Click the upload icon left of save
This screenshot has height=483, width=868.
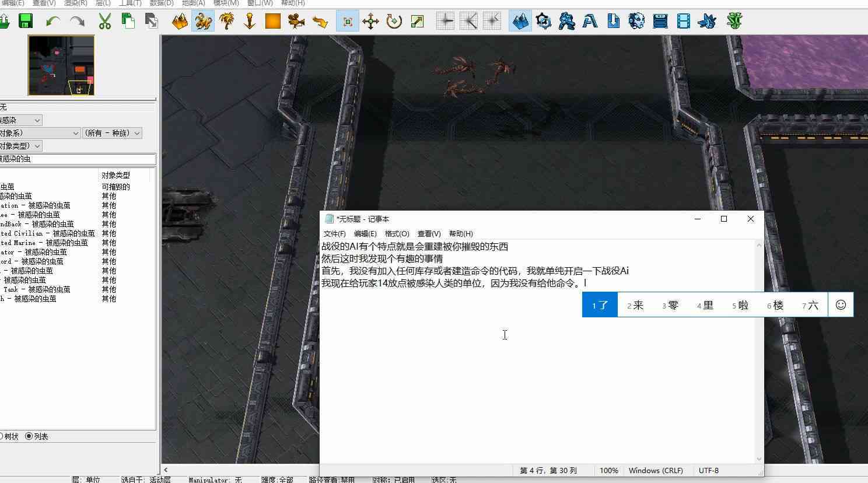(x=4, y=22)
